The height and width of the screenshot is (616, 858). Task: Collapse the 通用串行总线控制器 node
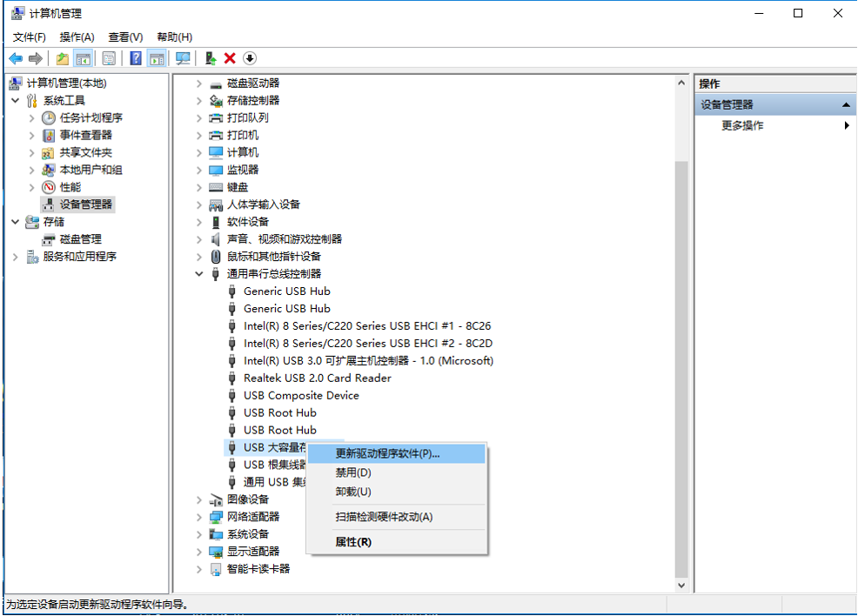199,274
